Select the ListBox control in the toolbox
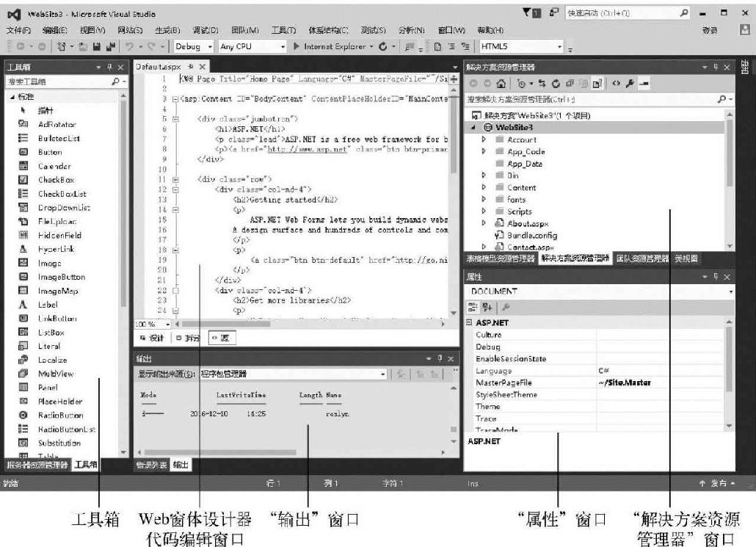Viewport: 756px width, 547px height. [51, 333]
